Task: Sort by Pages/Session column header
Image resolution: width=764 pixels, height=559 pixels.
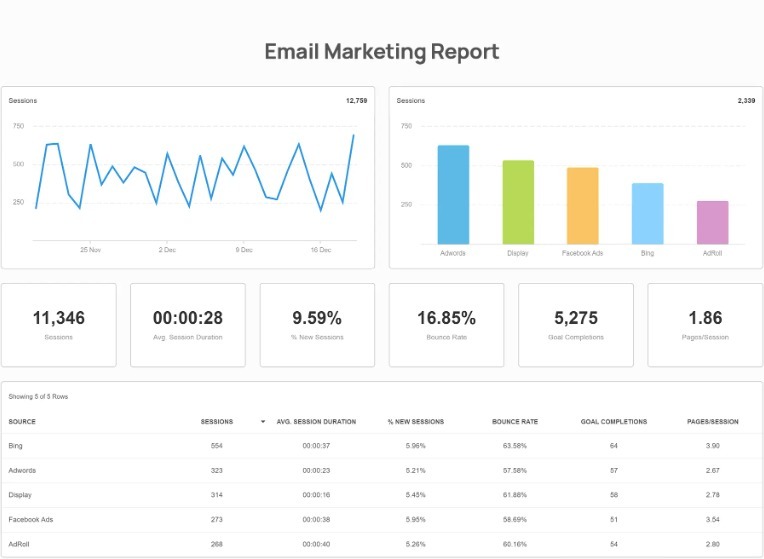Action: coord(713,422)
